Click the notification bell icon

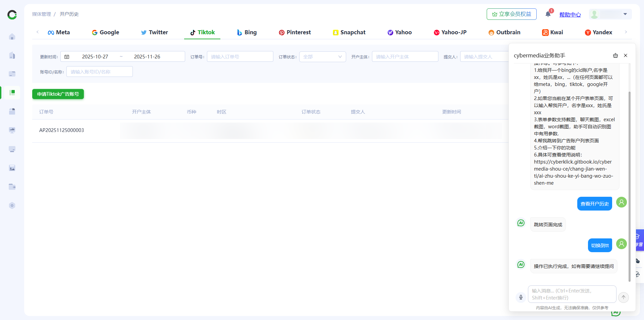[548, 14]
